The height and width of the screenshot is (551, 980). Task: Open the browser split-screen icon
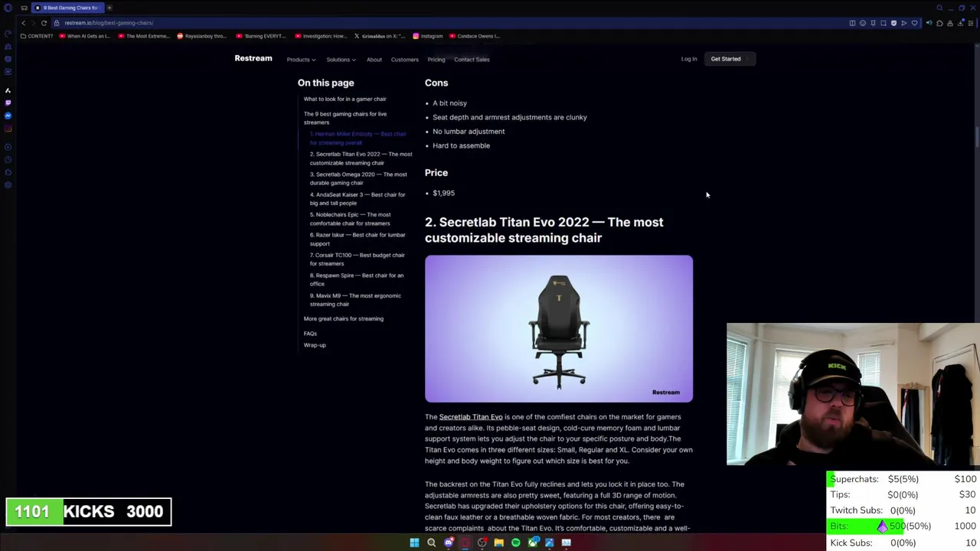[852, 23]
